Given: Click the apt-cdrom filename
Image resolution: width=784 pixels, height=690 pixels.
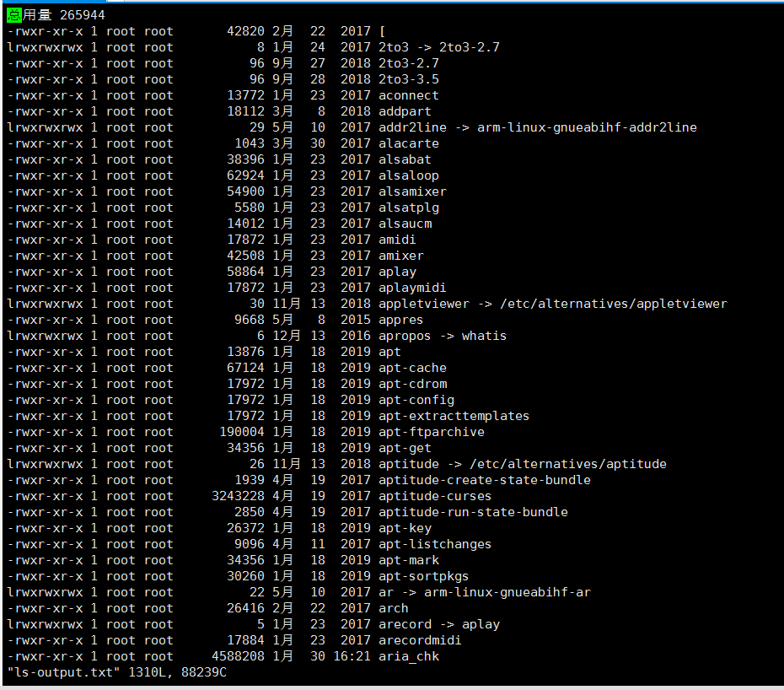Looking at the screenshot, I should pos(412,384).
